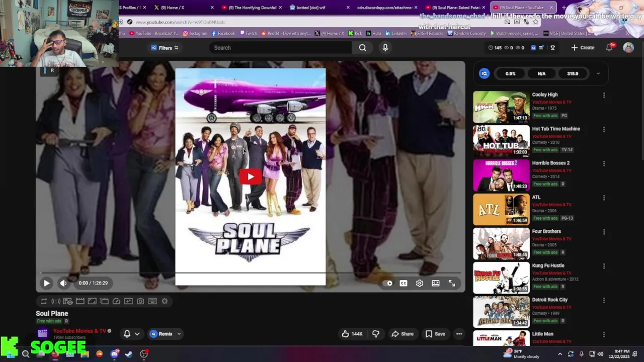This screenshot has height=362, width=644.
Task: Like the video showing 144K likes
Action: pyautogui.click(x=352, y=334)
